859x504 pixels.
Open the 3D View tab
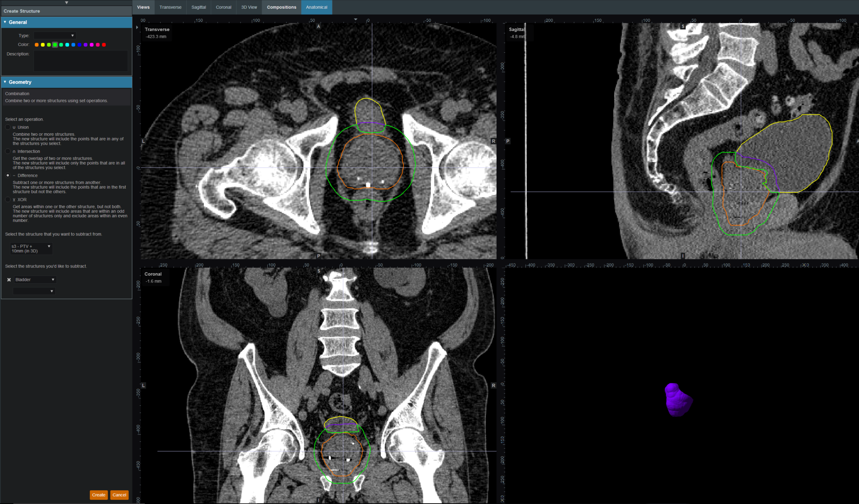(249, 7)
